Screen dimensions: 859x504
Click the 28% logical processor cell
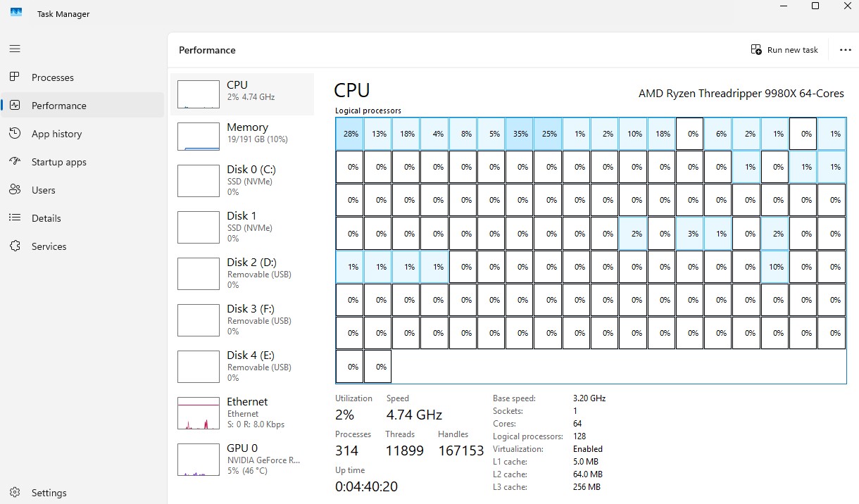pos(349,134)
